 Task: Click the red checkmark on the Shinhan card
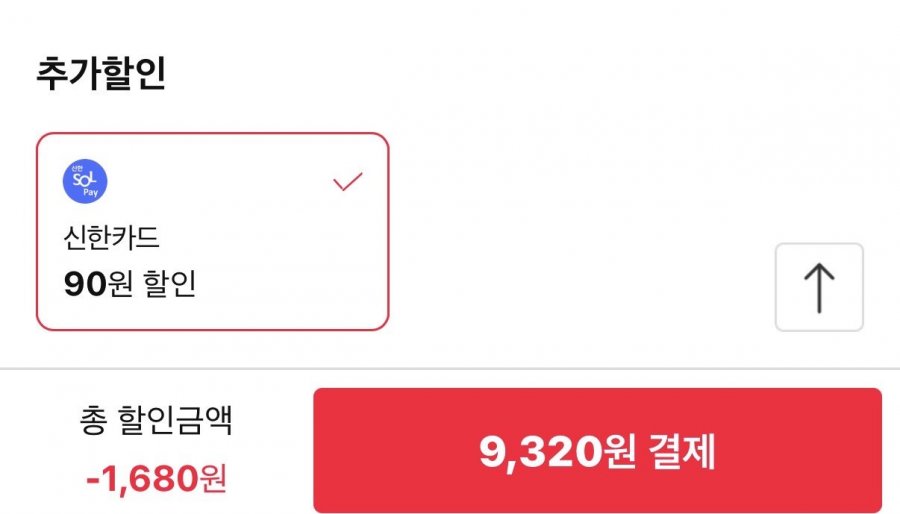pos(347,183)
